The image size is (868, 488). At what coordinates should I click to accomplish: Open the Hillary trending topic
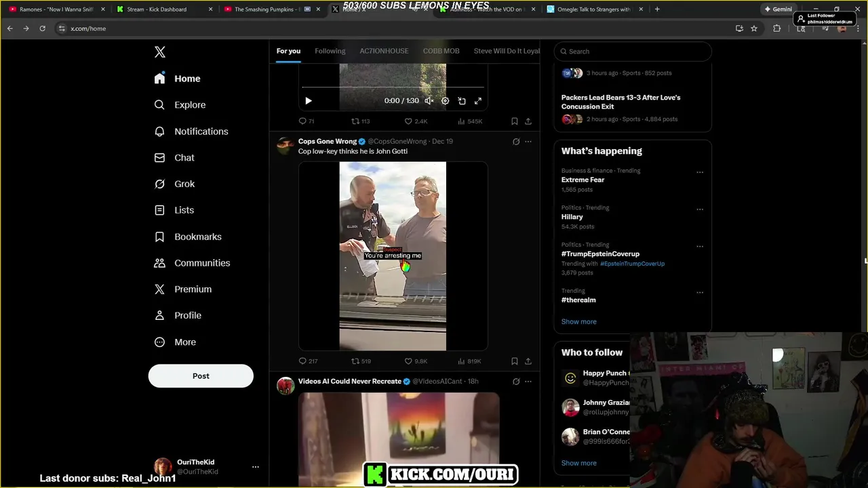click(x=572, y=217)
